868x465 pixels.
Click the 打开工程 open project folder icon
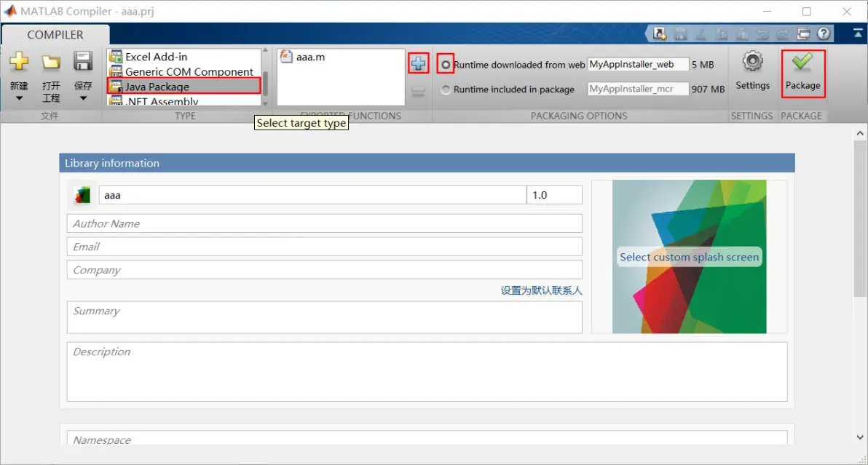pyautogui.click(x=51, y=62)
